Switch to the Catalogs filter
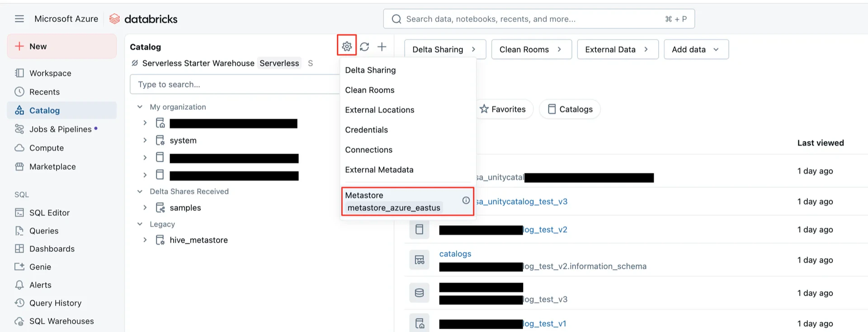This screenshot has height=332, width=868. click(x=570, y=109)
